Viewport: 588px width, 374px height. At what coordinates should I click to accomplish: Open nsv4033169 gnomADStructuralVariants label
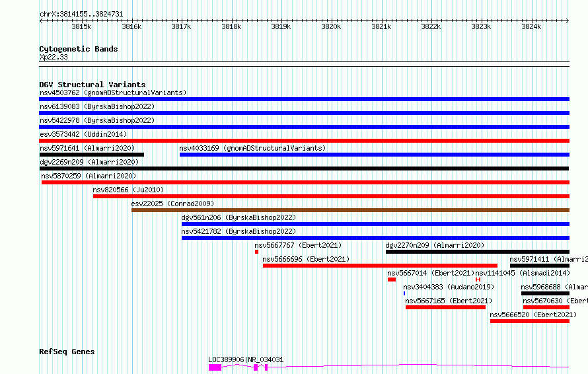[252, 148]
